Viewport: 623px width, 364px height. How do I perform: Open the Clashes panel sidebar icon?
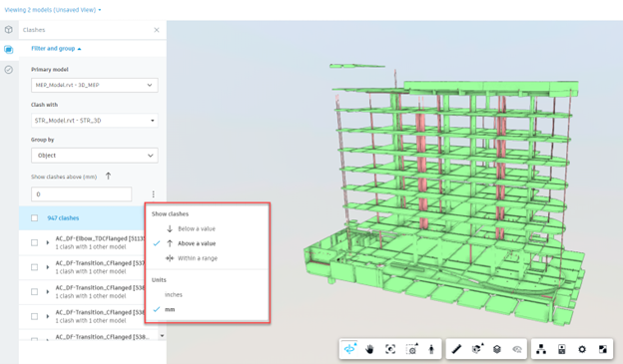click(9, 50)
